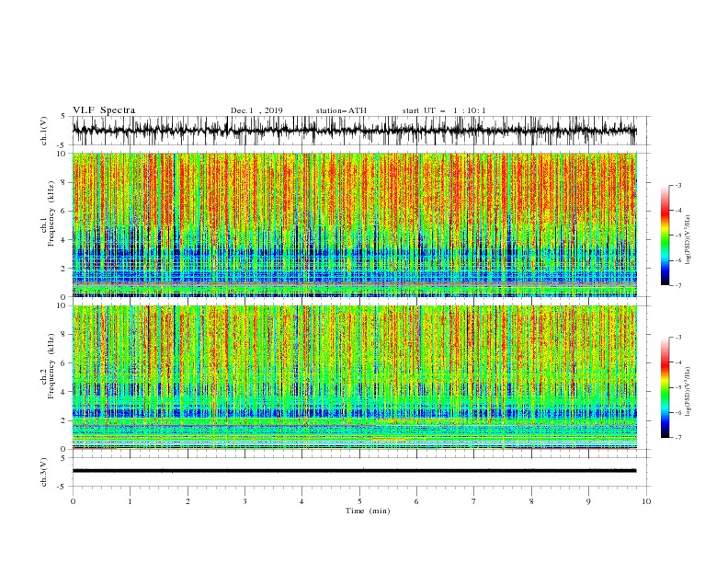Click the date 'Dec.1 , 2019' label
This screenshot has height=563, width=728.
point(256,111)
